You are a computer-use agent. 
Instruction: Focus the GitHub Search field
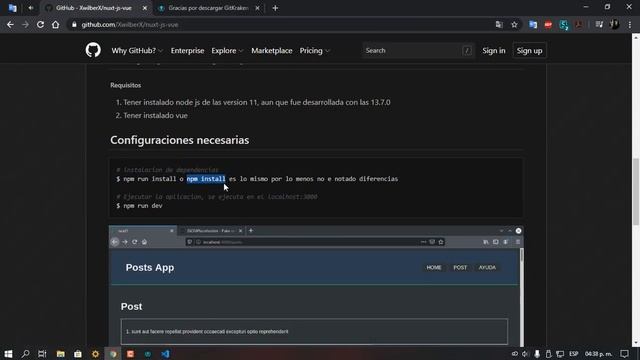point(418,51)
